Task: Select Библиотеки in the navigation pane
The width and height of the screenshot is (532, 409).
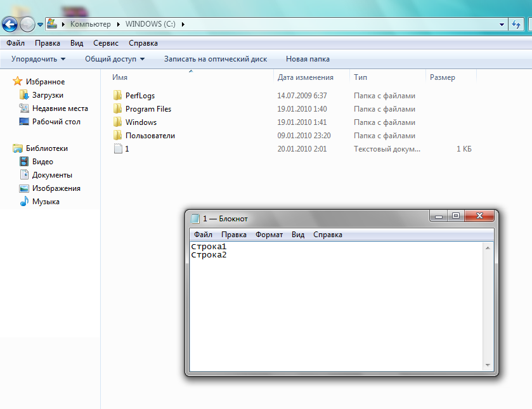Action: (x=47, y=148)
